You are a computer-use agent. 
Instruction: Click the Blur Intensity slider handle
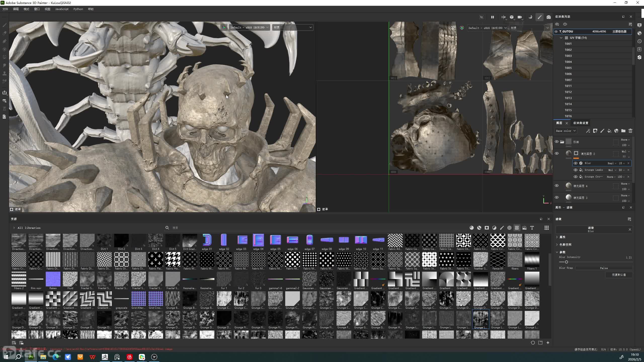[567, 262]
